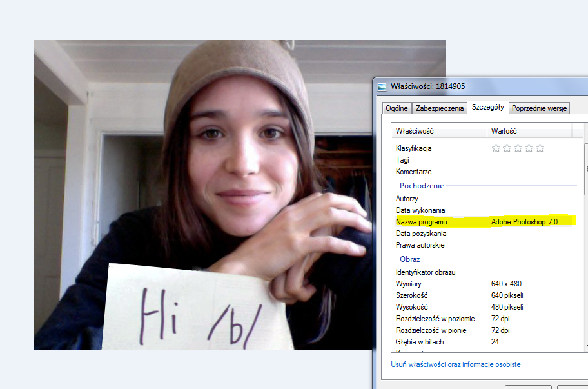Viewport: 588px width, 389px height.
Task: Click the properties window title bar icon
Action: coord(382,86)
